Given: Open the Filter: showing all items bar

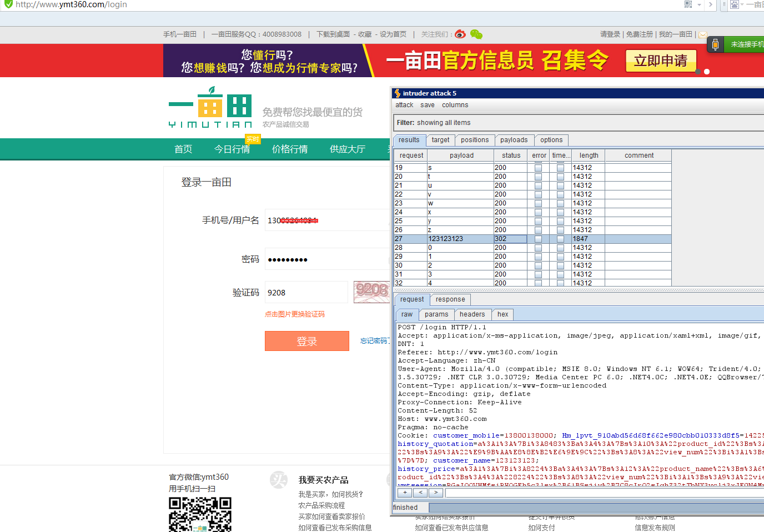Looking at the screenshot, I should (579, 123).
